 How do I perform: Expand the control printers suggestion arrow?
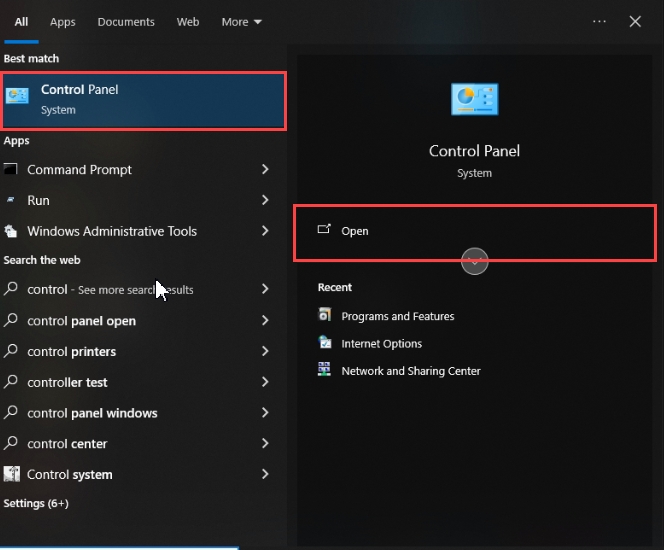click(x=265, y=352)
